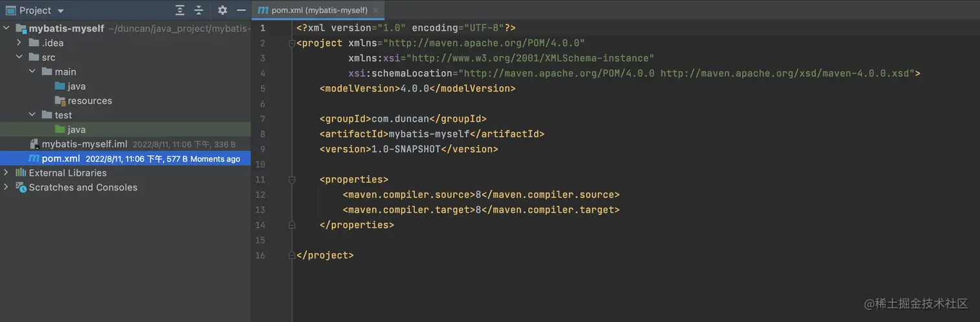Click the mybatis-myself.iml file icon
The image size is (980, 322).
[x=34, y=144]
